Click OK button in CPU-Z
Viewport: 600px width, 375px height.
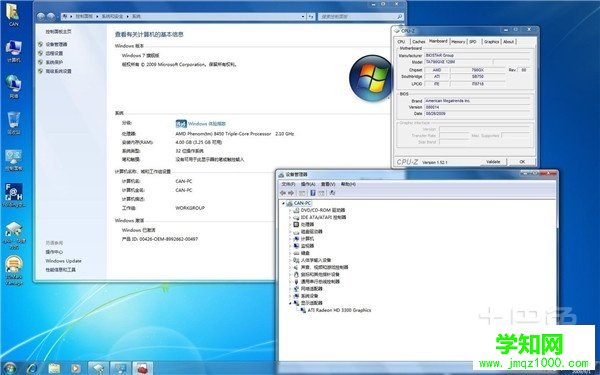tap(522, 162)
